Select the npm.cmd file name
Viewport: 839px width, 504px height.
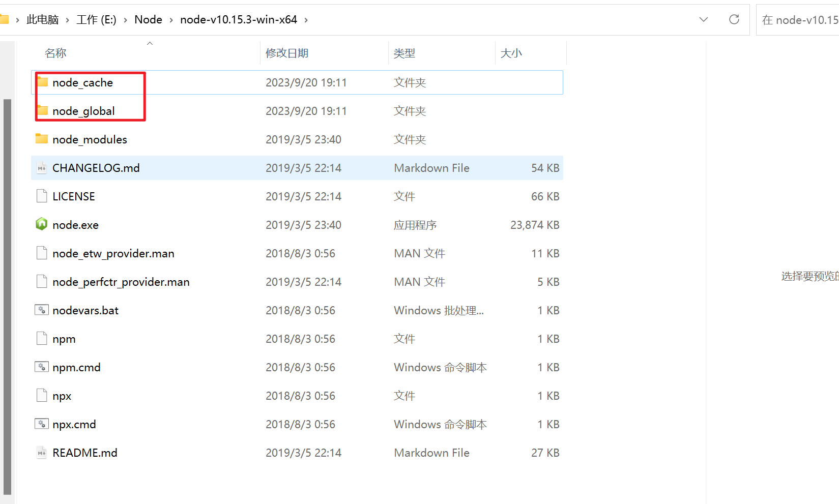[x=76, y=367]
